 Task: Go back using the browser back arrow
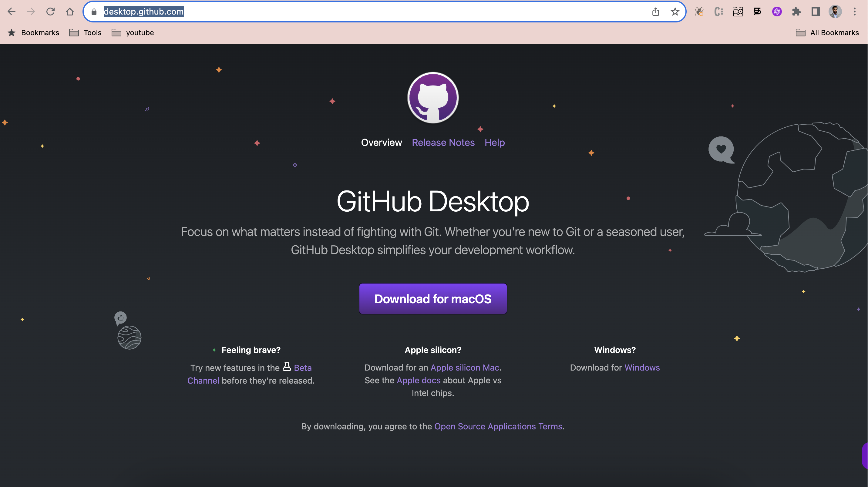point(12,12)
